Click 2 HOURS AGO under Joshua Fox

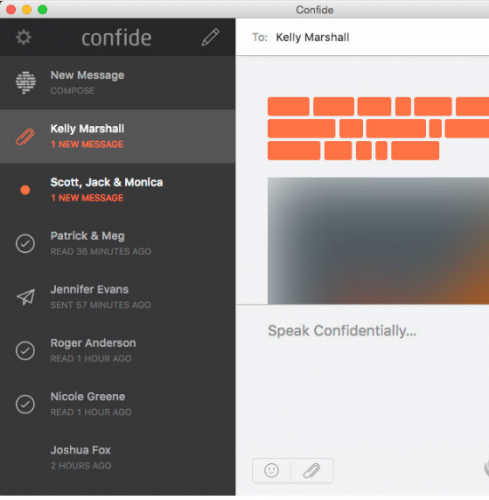pos(81,466)
